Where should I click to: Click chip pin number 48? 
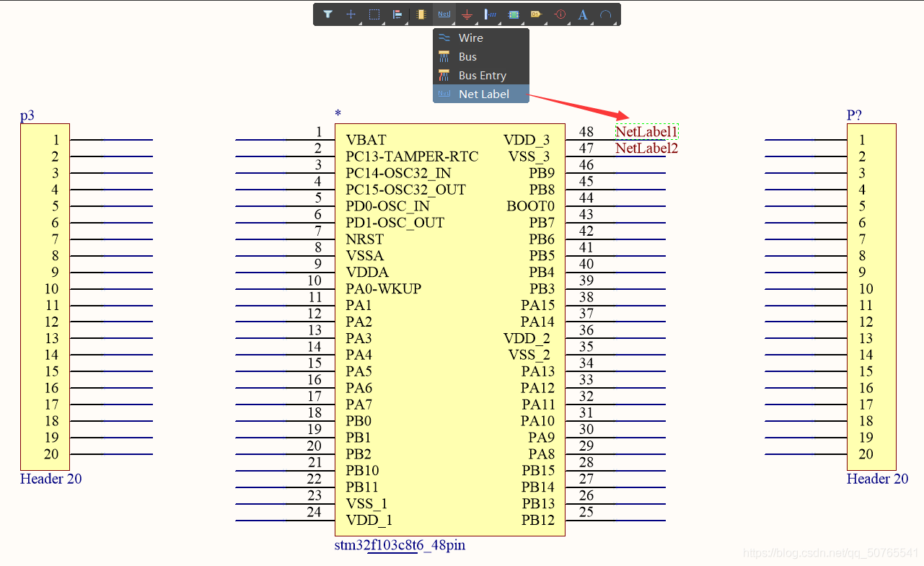[586, 132]
